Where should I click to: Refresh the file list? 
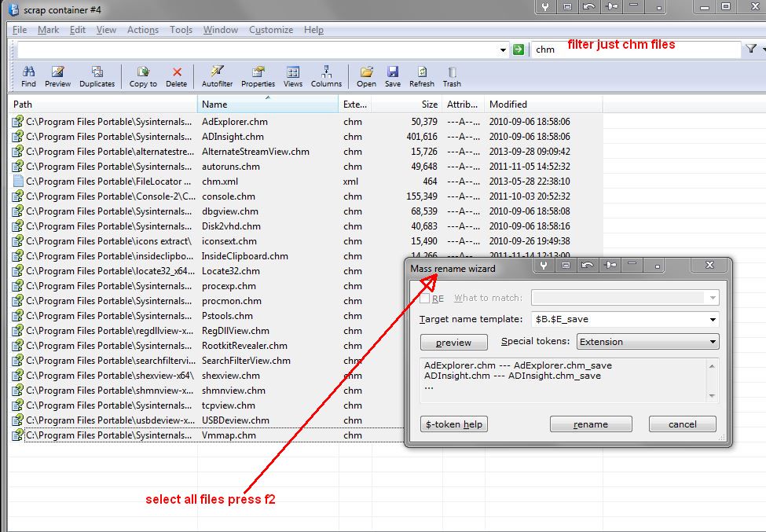pyautogui.click(x=422, y=77)
